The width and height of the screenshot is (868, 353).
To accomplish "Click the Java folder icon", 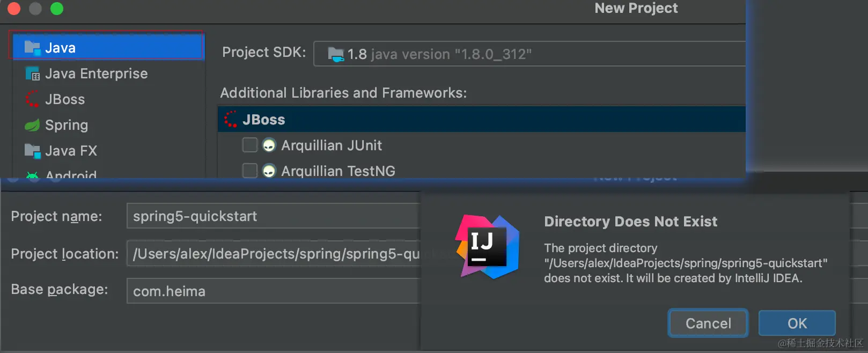I will click(32, 48).
